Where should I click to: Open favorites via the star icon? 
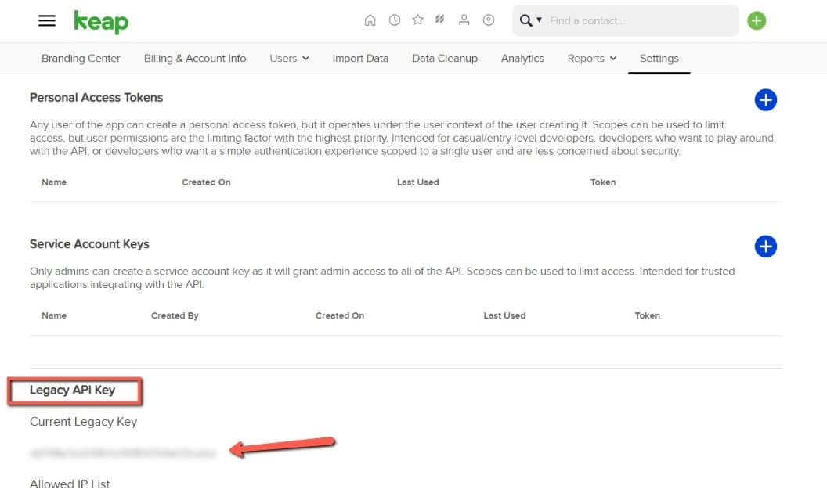point(417,20)
